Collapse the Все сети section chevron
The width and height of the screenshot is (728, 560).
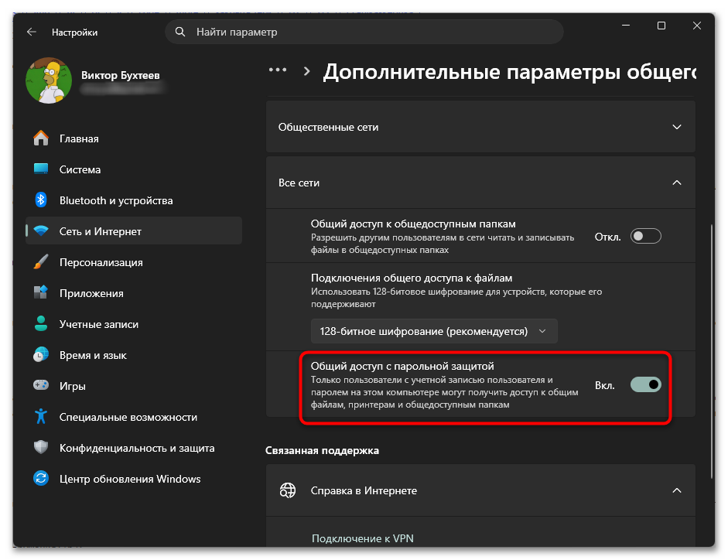[677, 183]
